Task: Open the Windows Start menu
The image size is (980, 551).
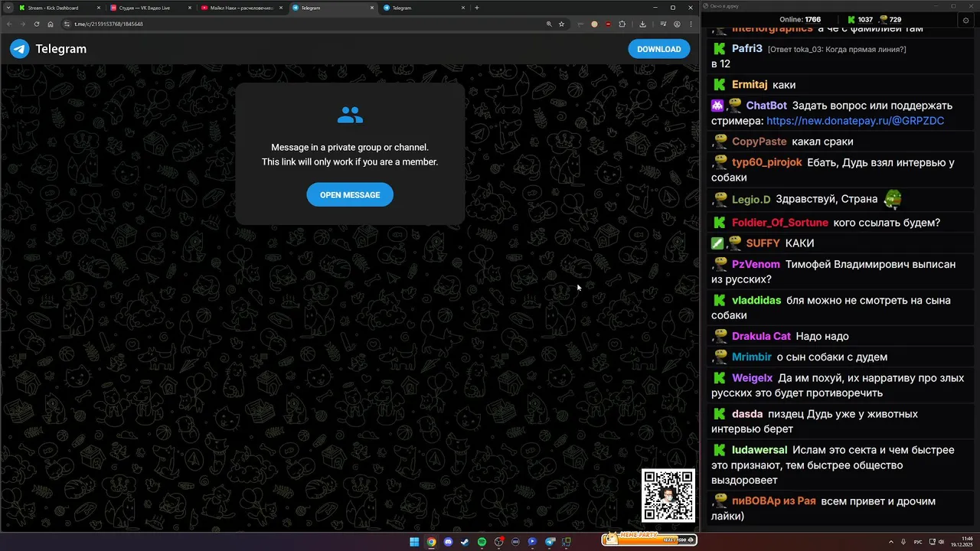Action: [x=414, y=542]
